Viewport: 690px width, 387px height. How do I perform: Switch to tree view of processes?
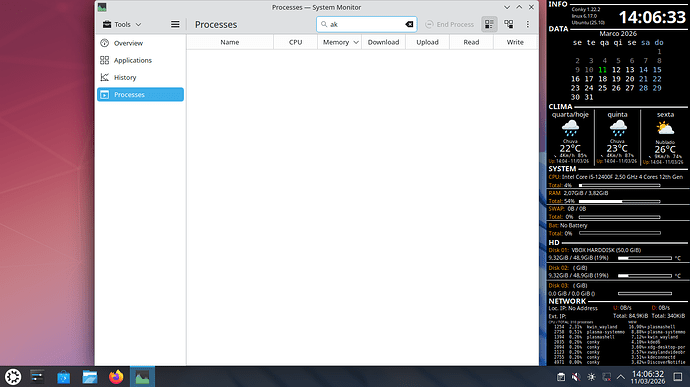coord(509,24)
